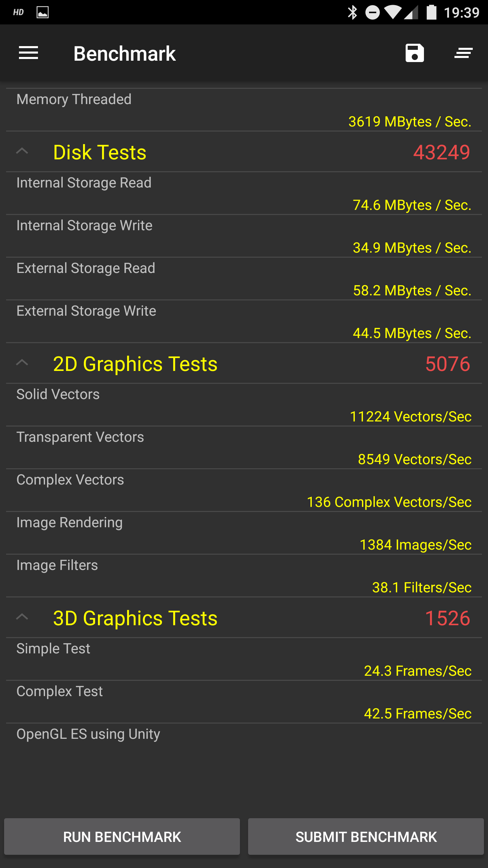Collapse the 2D Graphics Tests section

(22, 363)
